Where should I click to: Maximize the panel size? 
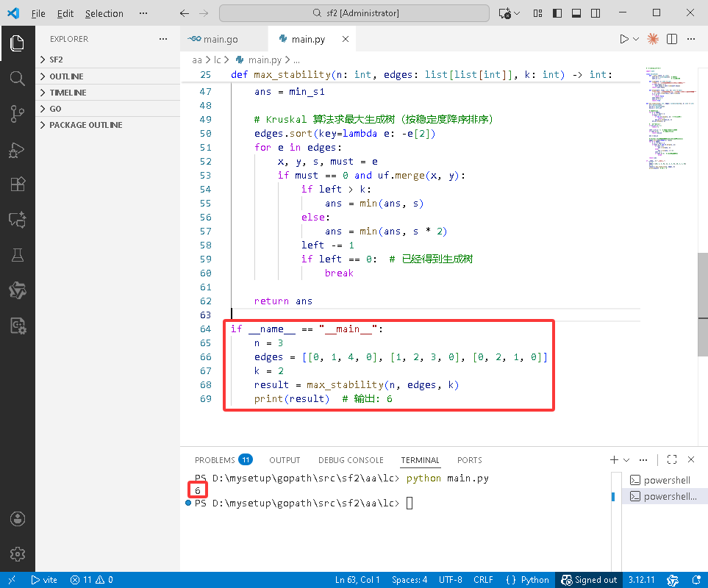[x=672, y=460]
